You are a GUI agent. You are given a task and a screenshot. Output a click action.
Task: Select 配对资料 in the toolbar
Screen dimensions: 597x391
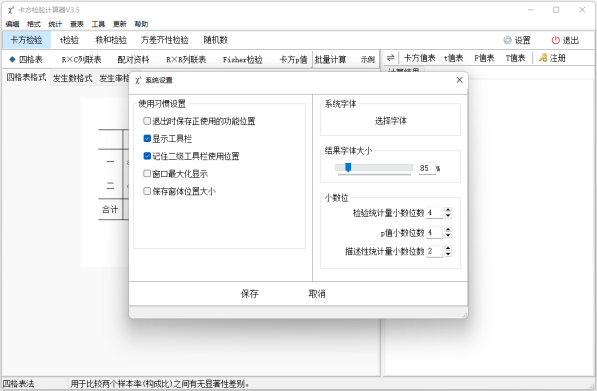[x=133, y=59]
